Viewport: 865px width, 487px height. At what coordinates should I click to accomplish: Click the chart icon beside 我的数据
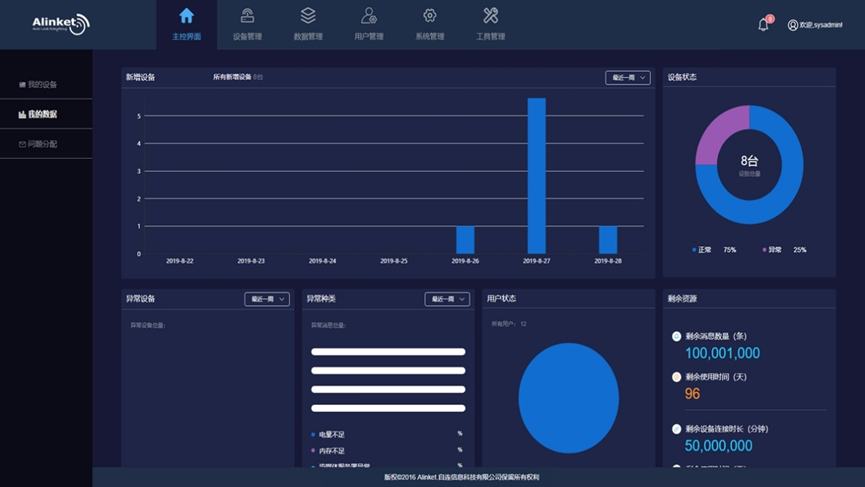(x=22, y=115)
